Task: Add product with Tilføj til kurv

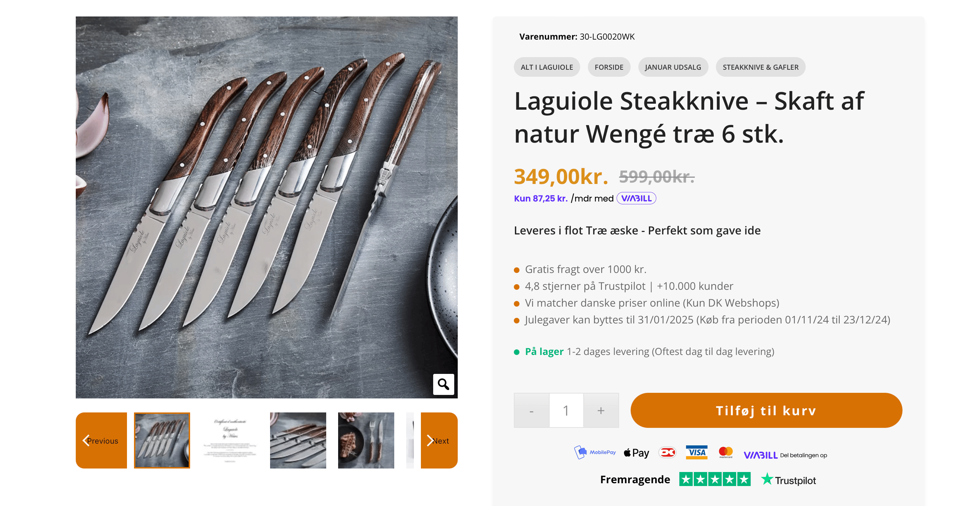Action: (x=766, y=411)
